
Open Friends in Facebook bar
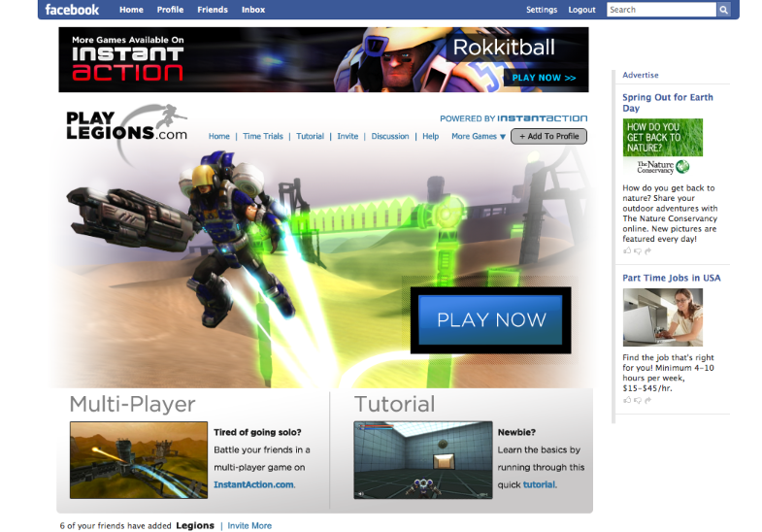point(213,10)
